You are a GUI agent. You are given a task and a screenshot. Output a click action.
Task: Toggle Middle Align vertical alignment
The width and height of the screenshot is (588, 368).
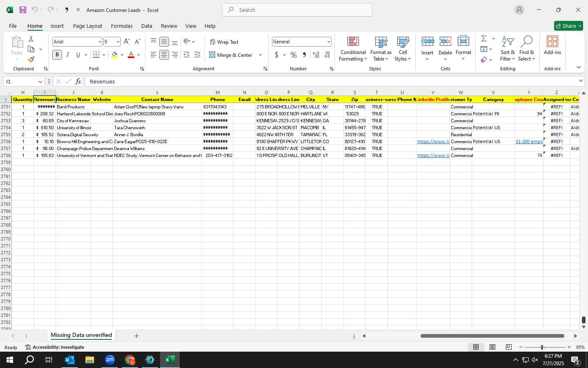[x=164, y=42]
